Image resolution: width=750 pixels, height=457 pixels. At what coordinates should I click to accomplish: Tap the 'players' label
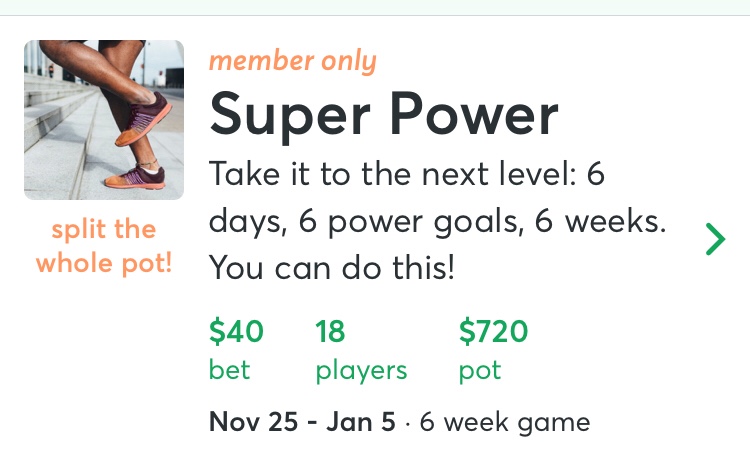[361, 371]
